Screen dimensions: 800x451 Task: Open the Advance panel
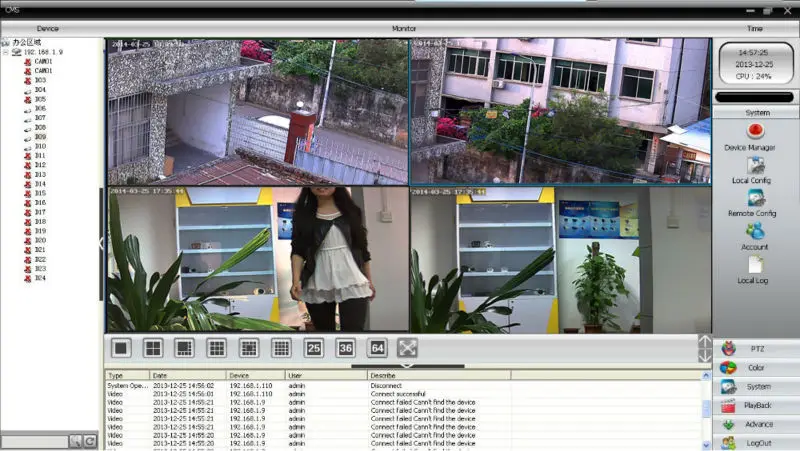point(756,424)
